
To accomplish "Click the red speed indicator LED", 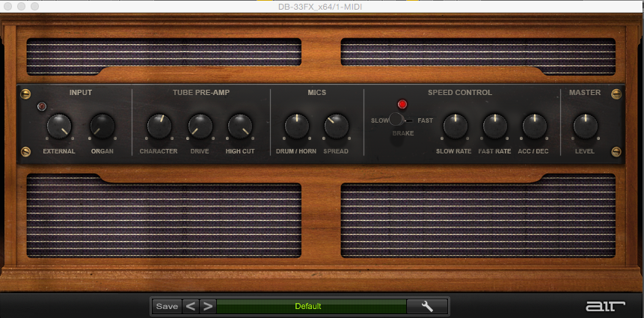I will point(402,104).
